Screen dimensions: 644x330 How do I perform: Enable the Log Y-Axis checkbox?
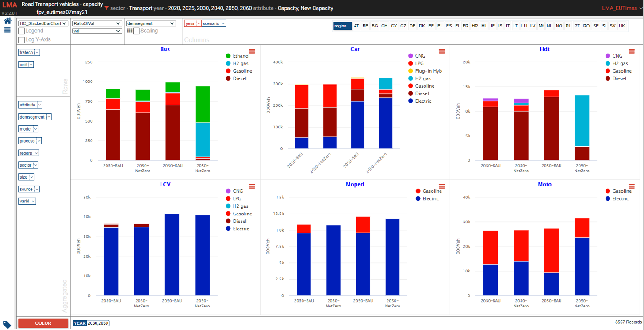(21, 39)
